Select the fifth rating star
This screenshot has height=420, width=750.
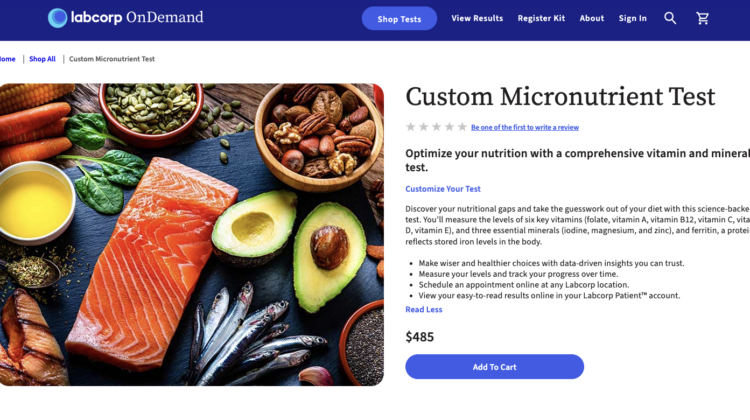(462, 127)
